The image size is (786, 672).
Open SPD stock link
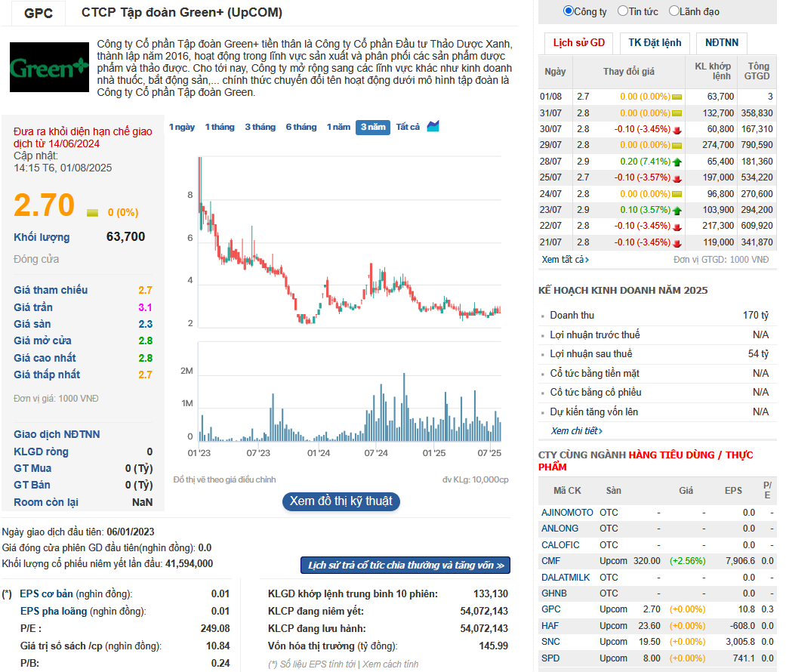coord(550,658)
